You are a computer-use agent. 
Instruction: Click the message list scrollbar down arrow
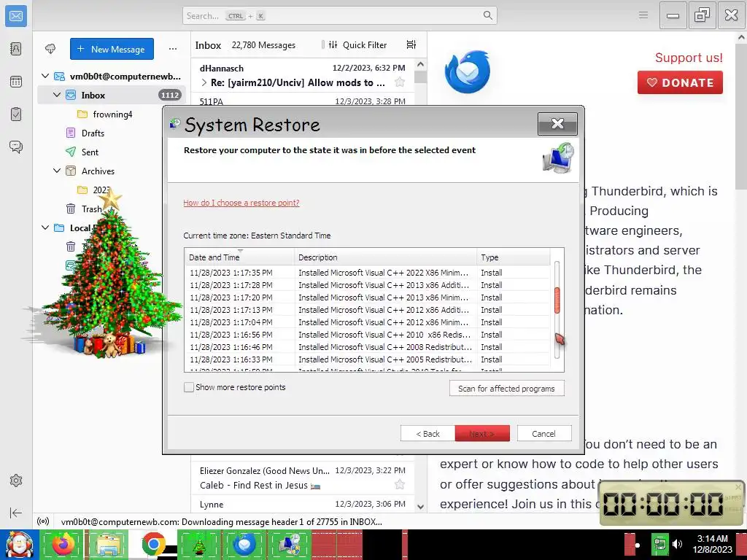[420, 507]
